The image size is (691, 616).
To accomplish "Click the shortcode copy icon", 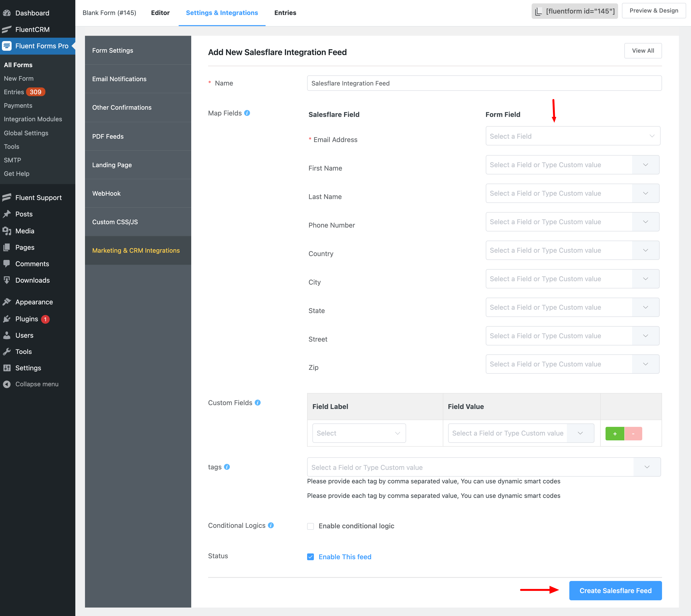I will pyautogui.click(x=538, y=12).
